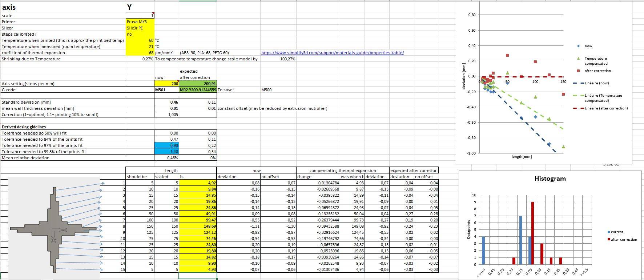Select the measured length cell '74,46'

(x=198, y=239)
